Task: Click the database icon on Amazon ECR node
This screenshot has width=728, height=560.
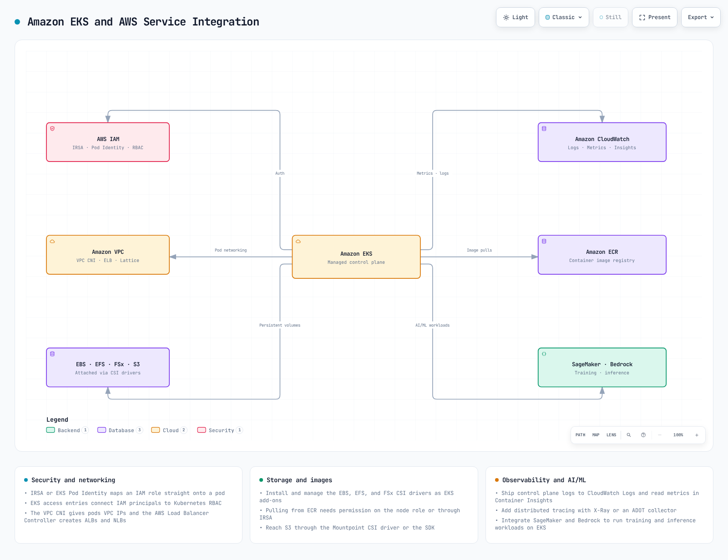Action: pyautogui.click(x=544, y=242)
